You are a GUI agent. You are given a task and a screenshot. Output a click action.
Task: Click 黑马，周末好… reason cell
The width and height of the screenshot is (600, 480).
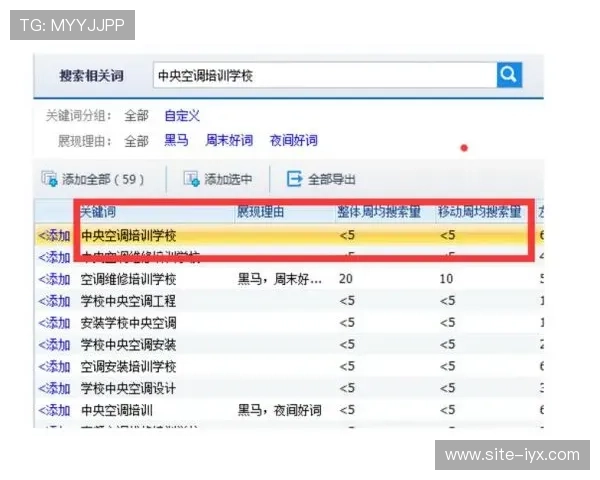coord(280,279)
